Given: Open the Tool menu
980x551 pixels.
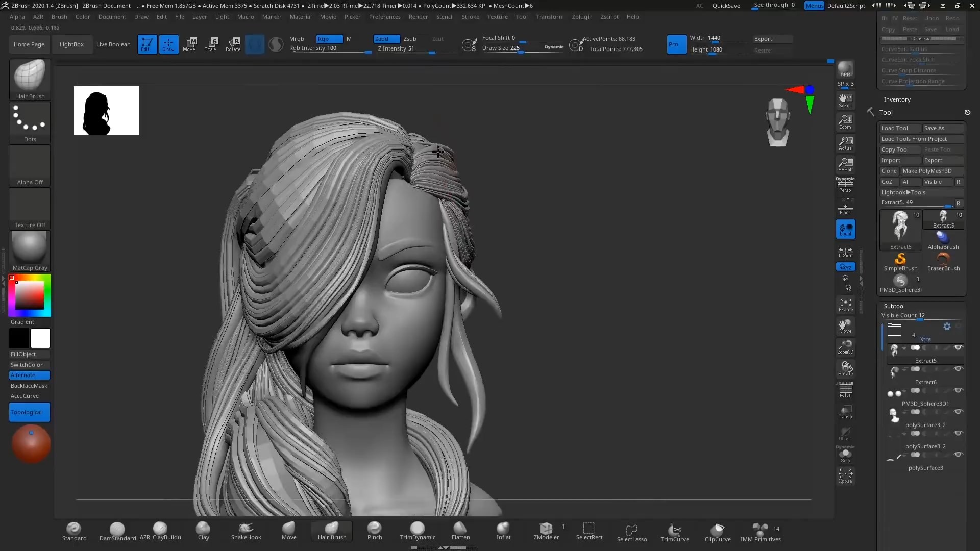Looking at the screenshot, I should click(522, 17).
